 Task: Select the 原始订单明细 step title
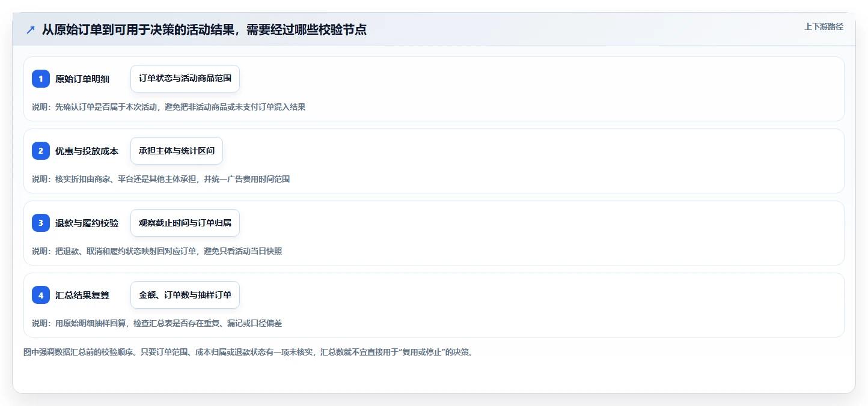click(x=82, y=79)
